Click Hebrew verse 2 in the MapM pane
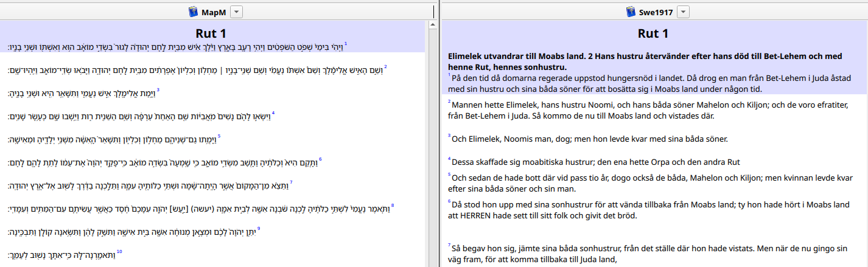Viewport: 868px width, 267px height. click(x=197, y=70)
